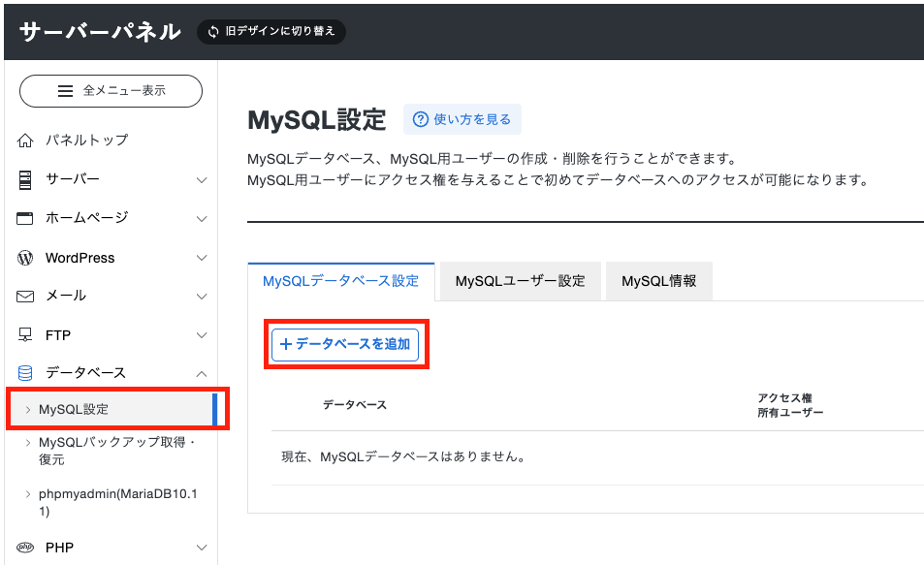Click the データベース column header
Viewport: 924px width, 565px height.
[x=355, y=405]
